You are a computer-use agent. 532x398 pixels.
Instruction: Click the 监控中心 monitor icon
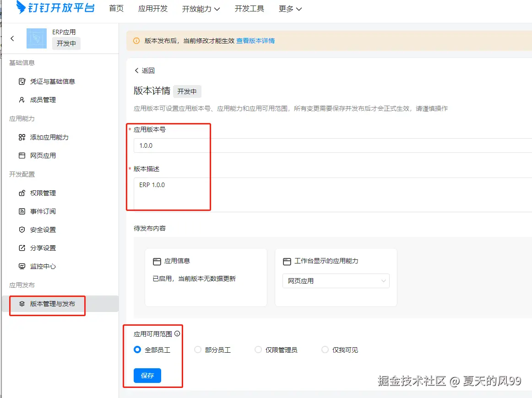point(22,266)
